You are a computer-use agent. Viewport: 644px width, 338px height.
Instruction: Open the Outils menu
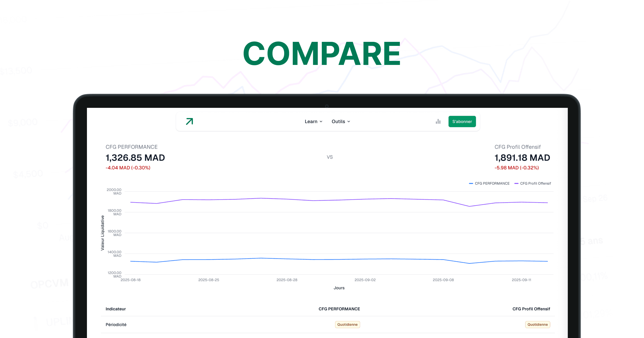338,122
